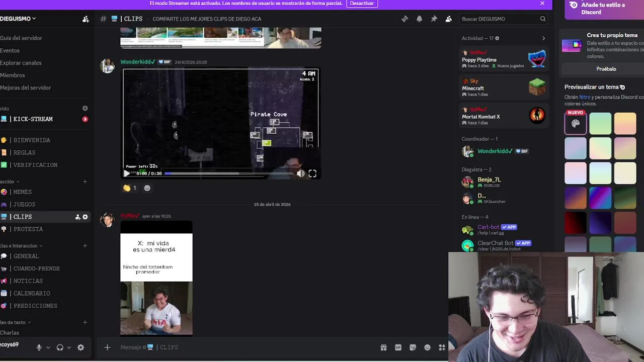Open the PREDICCIONES channel
This screenshot has height=362, width=644.
point(44,306)
